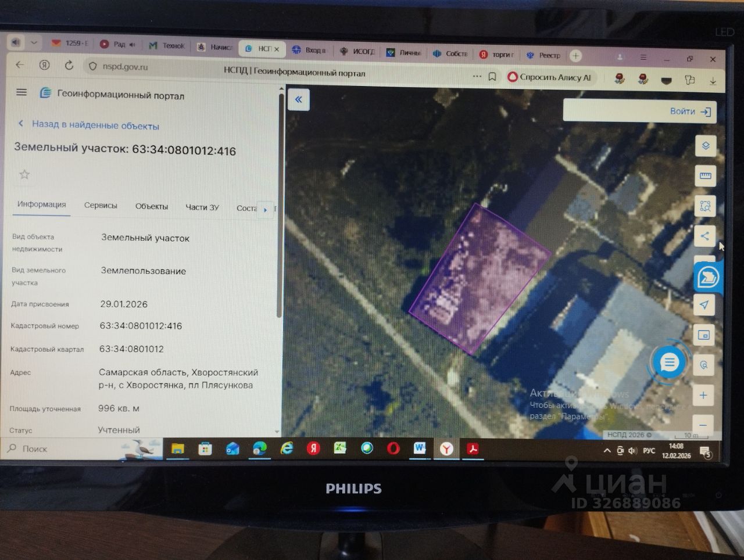Open the 1259 mail browser tab

pyautogui.click(x=69, y=43)
